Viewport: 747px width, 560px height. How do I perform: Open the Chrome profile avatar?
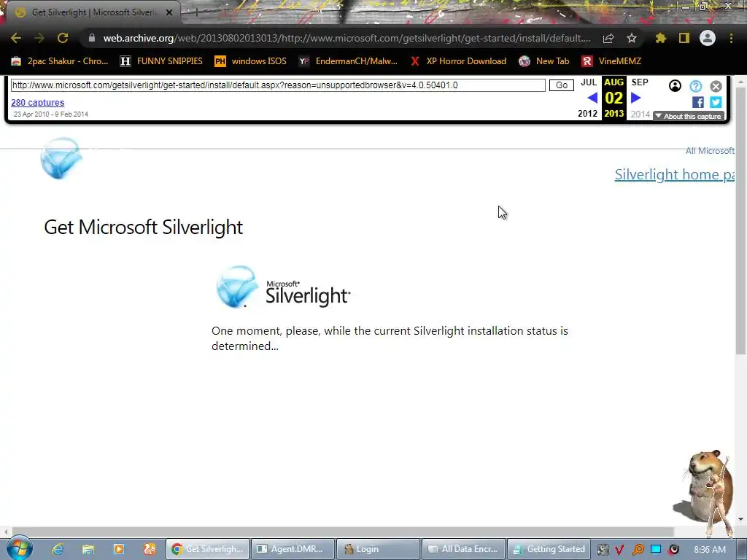(x=708, y=38)
